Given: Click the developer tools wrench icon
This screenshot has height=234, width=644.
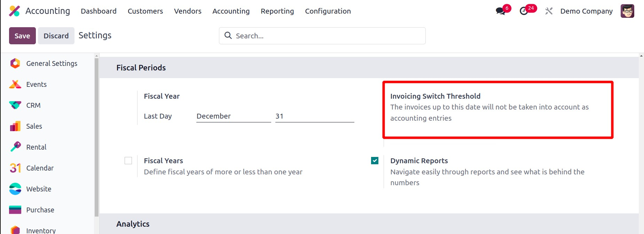Looking at the screenshot, I should click(549, 11).
